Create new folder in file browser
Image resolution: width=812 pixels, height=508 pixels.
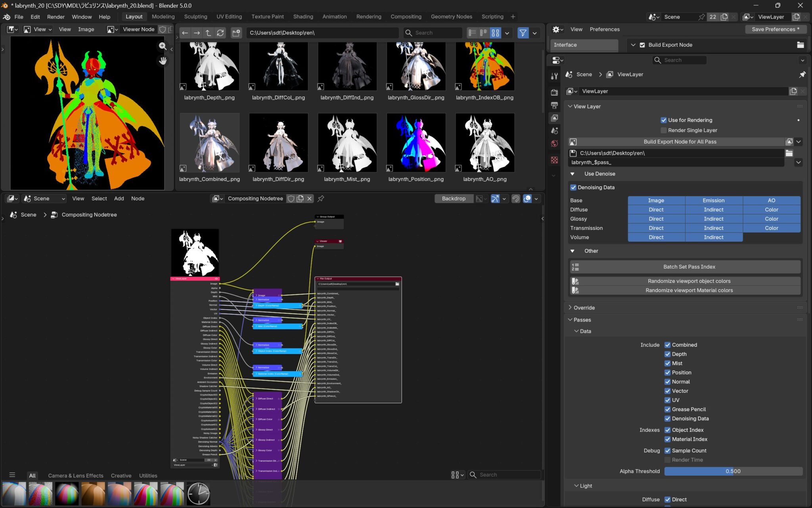click(236, 33)
